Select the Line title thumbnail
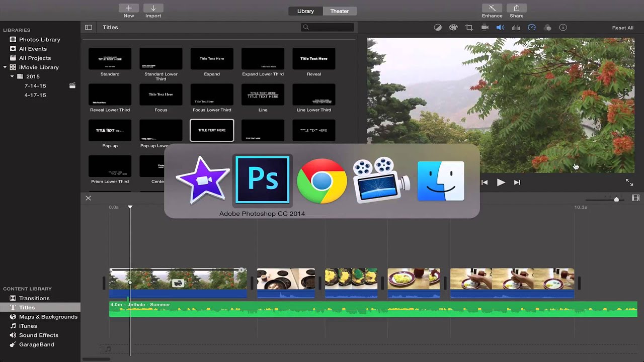 (x=263, y=95)
